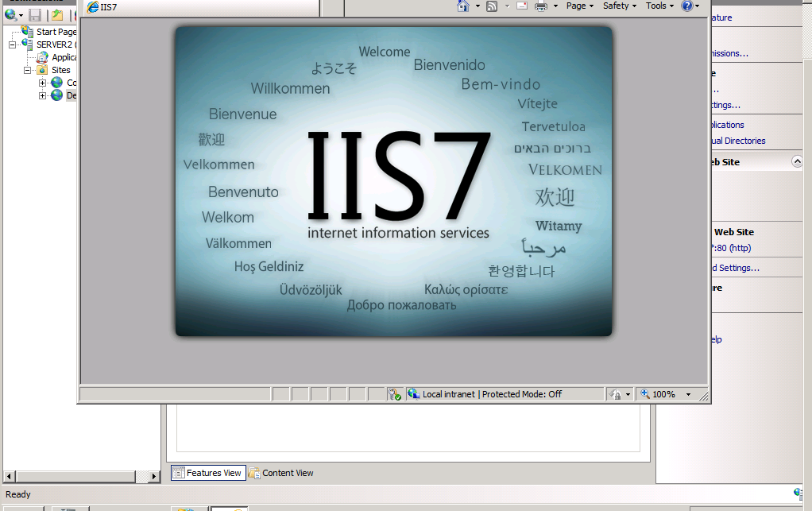Click the Permissions... link in Actions pane
Screen dimensions: 812x511
tap(729, 53)
